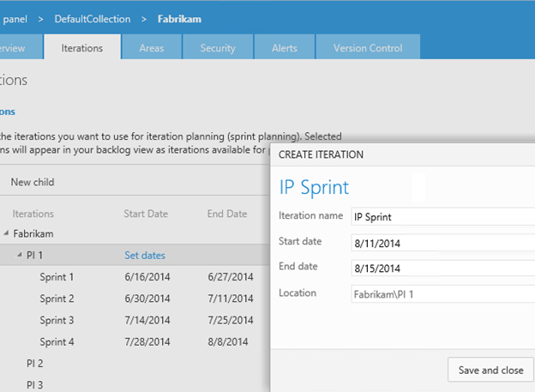Collapse the PI 1 node arrow

19,256
